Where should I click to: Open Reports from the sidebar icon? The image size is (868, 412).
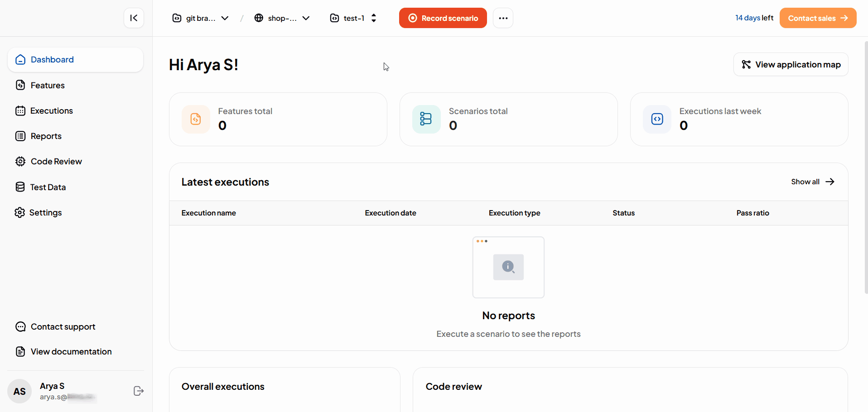pos(20,136)
